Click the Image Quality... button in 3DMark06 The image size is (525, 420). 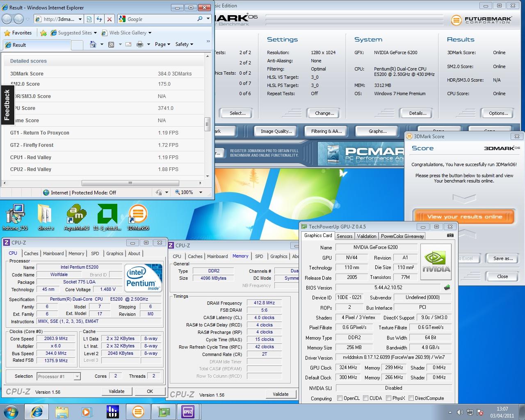tap(276, 131)
